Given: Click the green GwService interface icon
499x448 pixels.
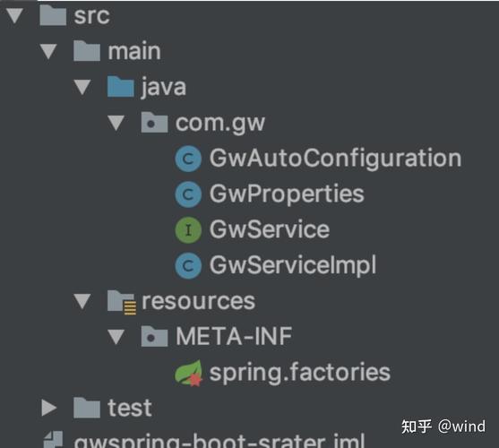Looking at the screenshot, I should (188, 230).
